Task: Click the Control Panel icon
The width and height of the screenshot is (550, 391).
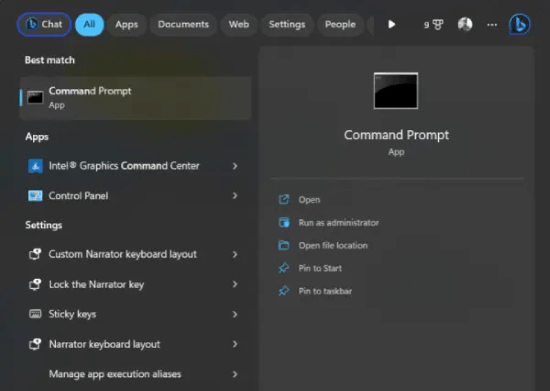Action: [x=35, y=196]
